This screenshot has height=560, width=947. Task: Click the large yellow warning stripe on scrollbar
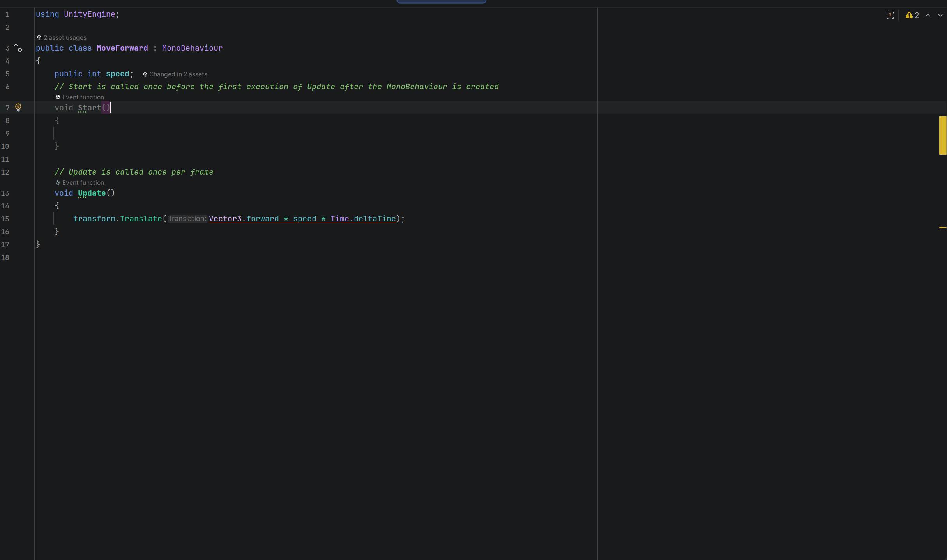tap(942, 135)
